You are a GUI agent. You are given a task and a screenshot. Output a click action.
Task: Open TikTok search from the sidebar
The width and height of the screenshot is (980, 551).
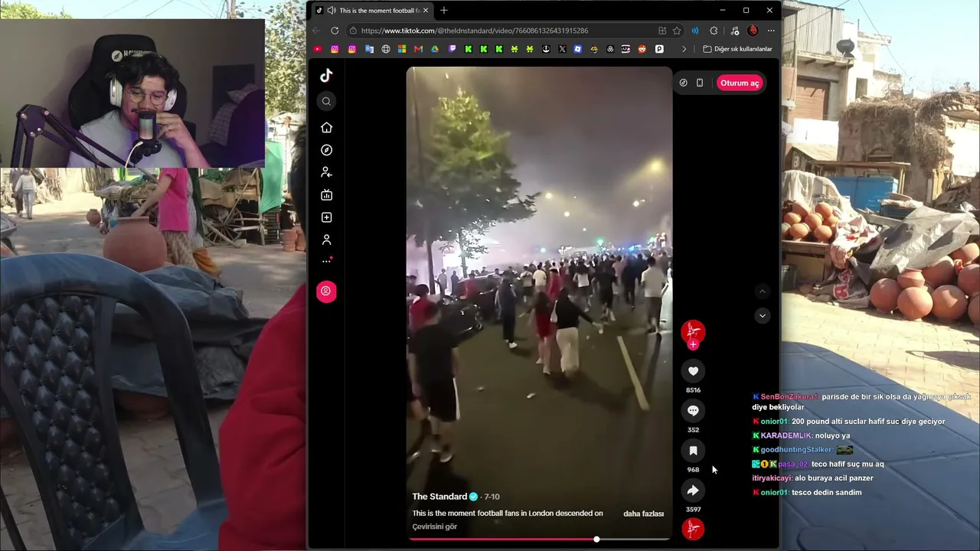click(326, 101)
